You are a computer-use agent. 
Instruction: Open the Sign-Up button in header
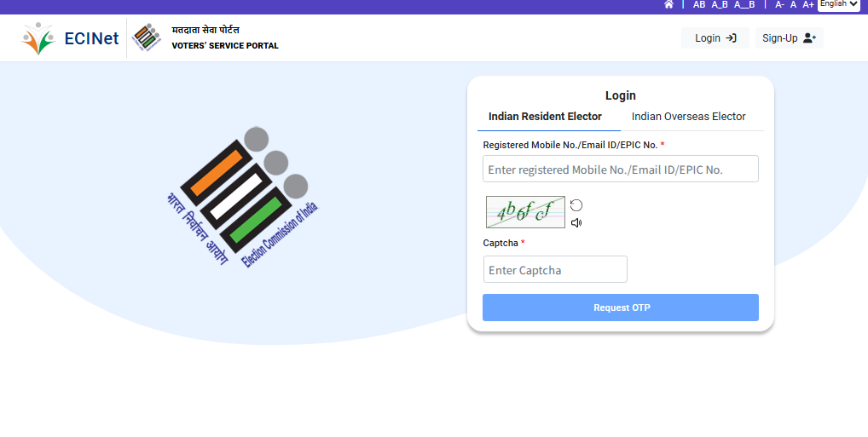[x=790, y=38]
